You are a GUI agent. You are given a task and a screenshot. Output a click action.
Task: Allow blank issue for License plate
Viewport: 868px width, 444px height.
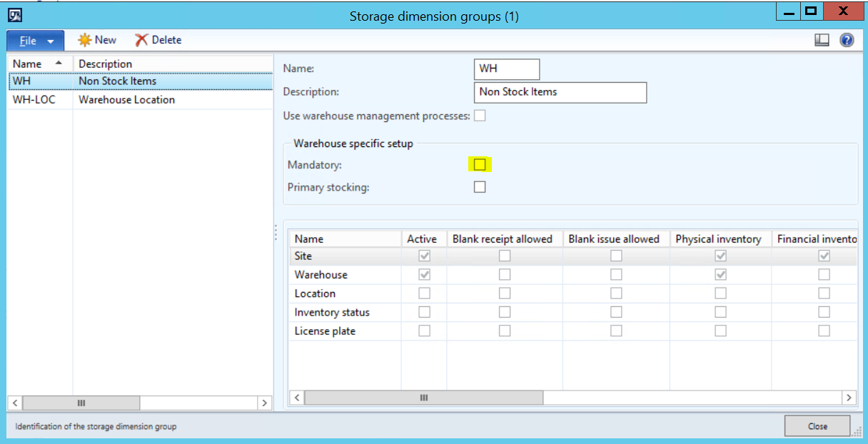pyautogui.click(x=615, y=331)
